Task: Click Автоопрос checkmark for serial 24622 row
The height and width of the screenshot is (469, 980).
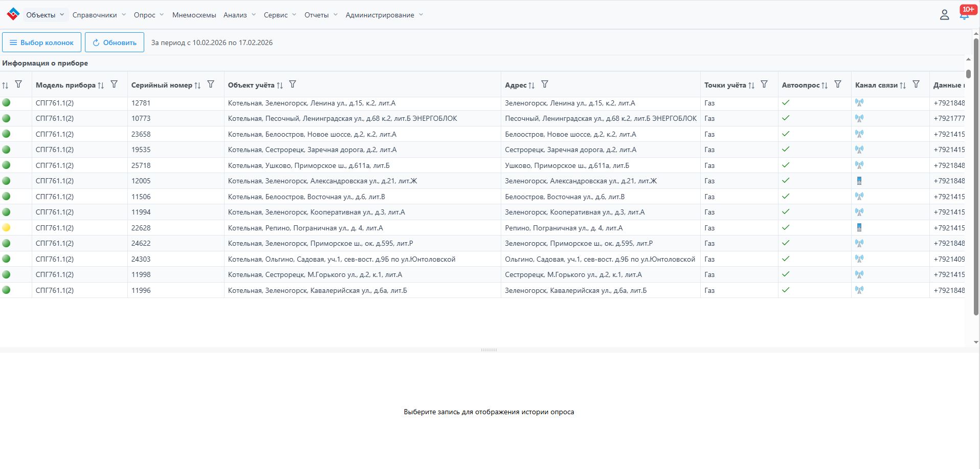Action: pyautogui.click(x=786, y=243)
